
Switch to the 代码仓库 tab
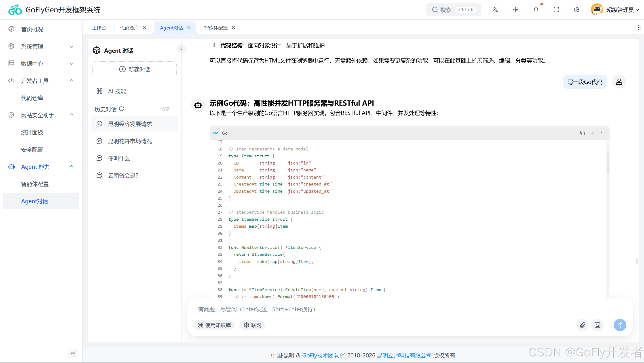click(129, 28)
